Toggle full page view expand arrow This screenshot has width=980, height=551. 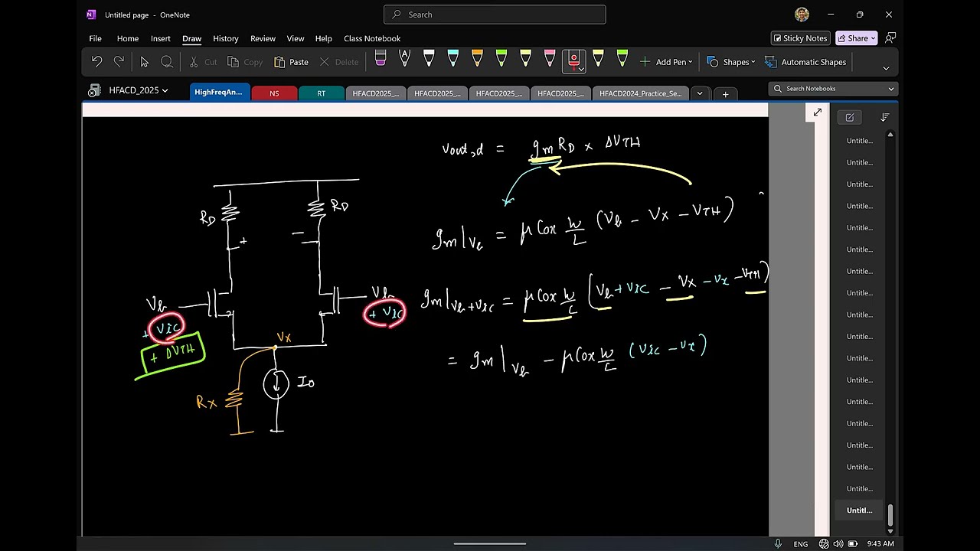point(818,113)
